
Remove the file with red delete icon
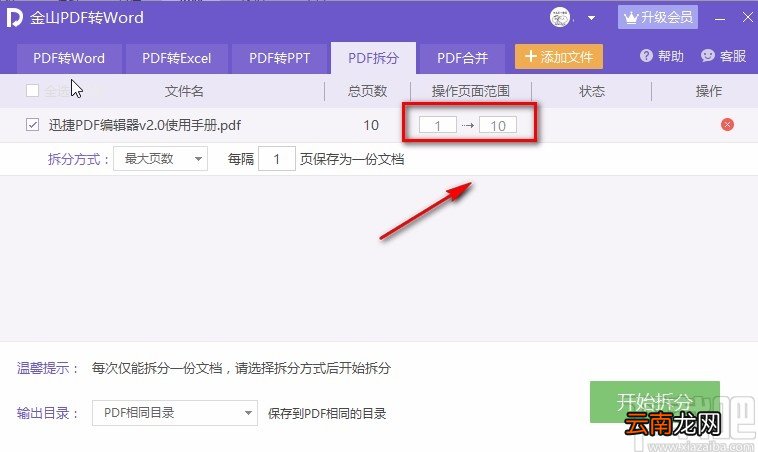coord(727,125)
